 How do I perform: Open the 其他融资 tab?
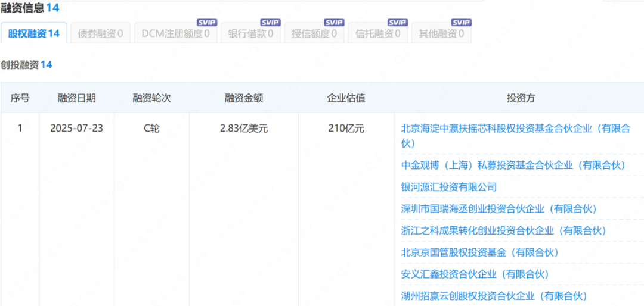click(441, 34)
